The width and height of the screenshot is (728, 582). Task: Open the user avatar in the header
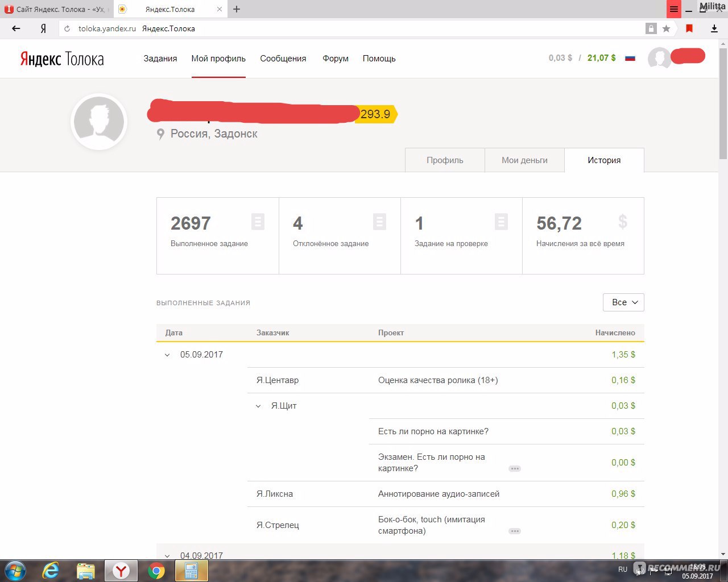point(659,58)
